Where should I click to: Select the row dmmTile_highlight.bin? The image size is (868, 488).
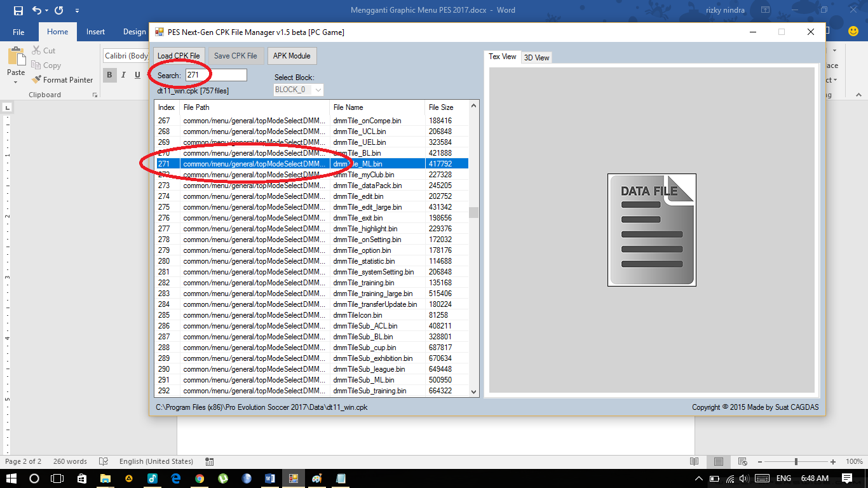pos(312,229)
